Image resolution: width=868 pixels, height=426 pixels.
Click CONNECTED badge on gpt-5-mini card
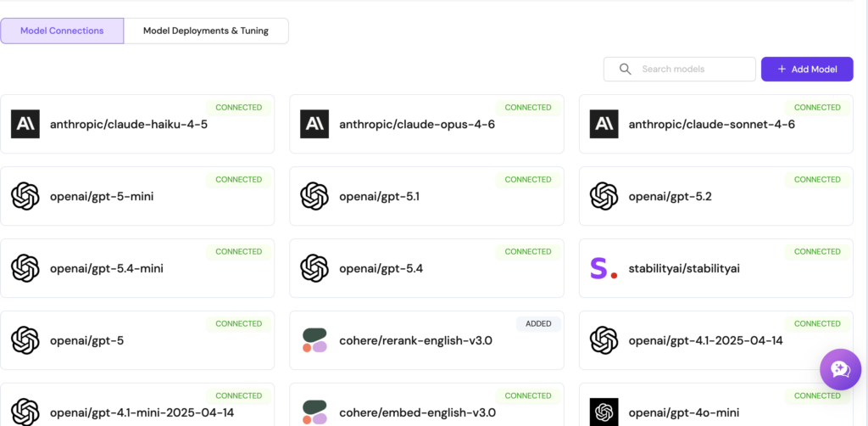point(238,180)
